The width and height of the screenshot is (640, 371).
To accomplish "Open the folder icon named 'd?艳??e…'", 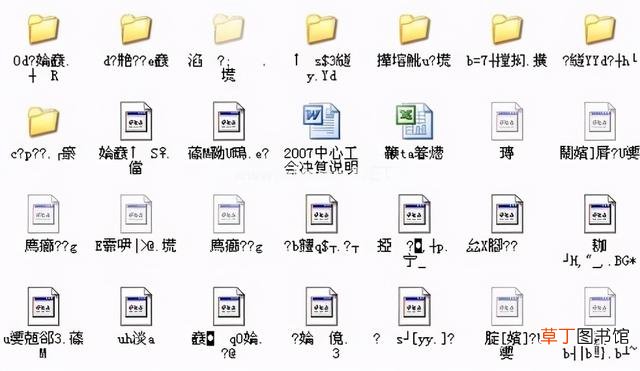I will tap(136, 29).
